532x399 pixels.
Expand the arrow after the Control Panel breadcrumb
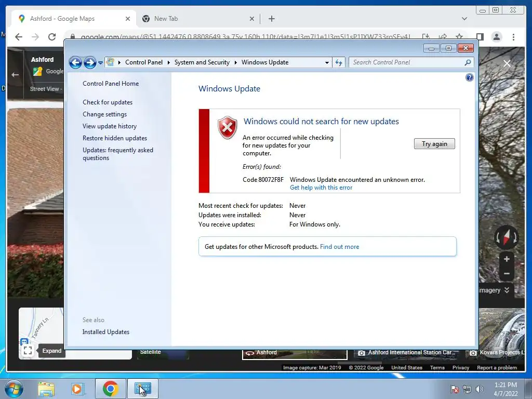169,62
